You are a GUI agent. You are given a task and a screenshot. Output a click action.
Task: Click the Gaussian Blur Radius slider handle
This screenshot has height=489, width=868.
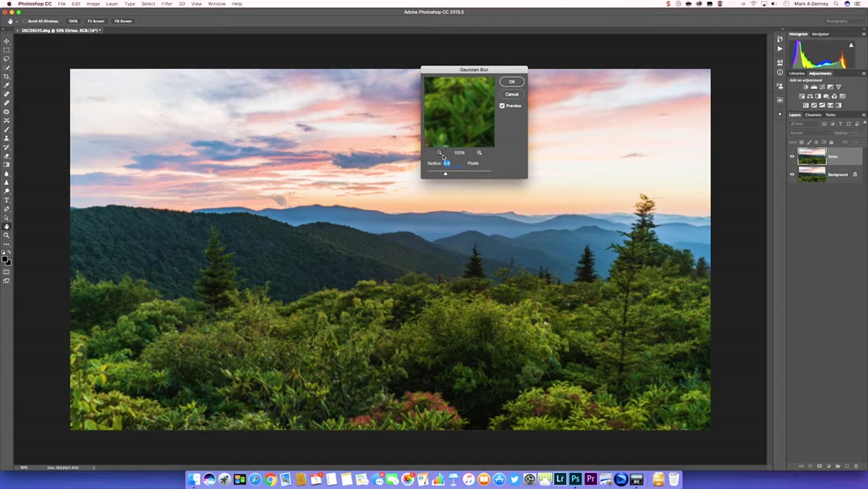click(446, 174)
